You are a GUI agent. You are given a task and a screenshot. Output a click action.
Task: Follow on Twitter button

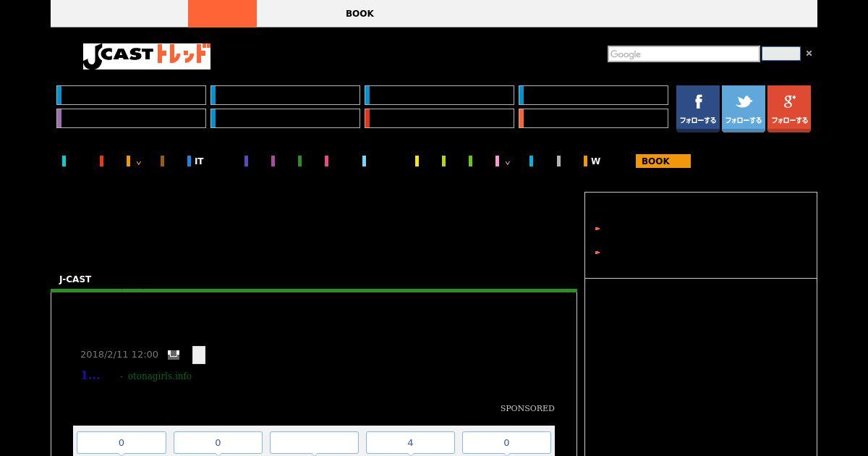point(744,109)
